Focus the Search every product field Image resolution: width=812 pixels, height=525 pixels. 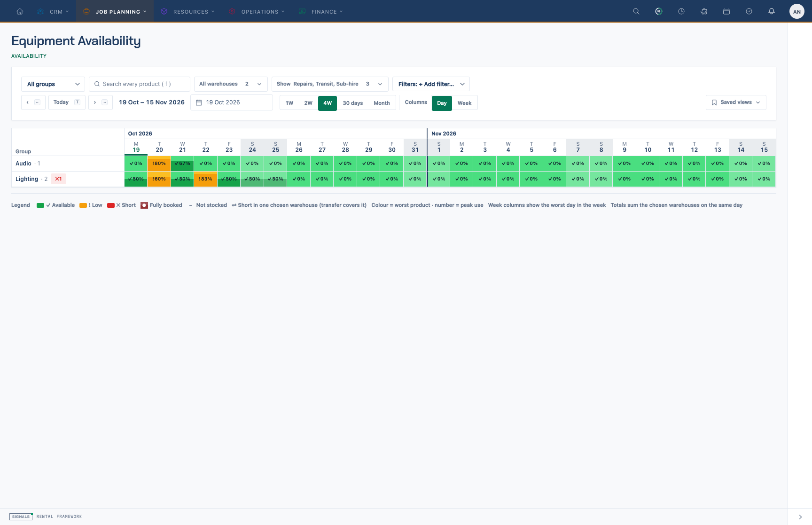point(140,84)
